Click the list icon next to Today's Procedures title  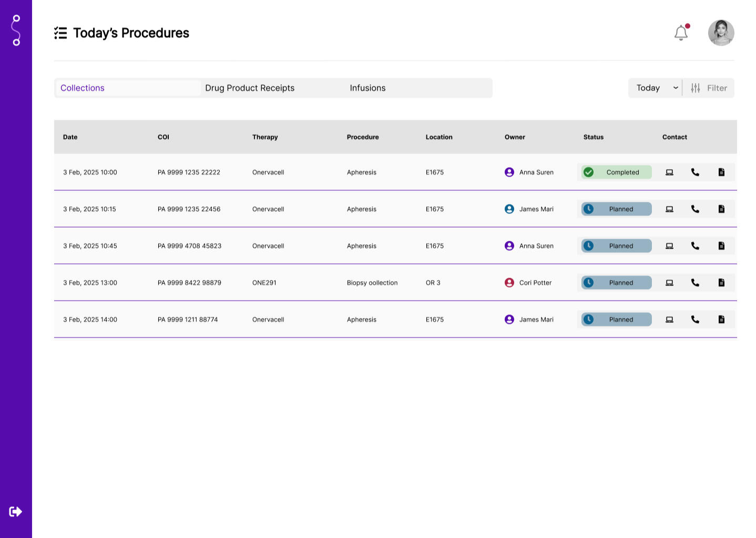click(x=61, y=33)
